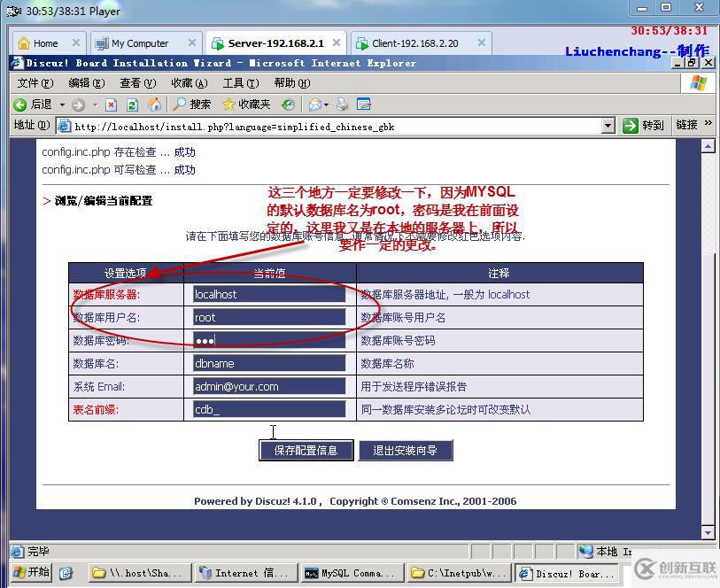Close the Home tab
This screenshot has height=588, width=720.
76,43
